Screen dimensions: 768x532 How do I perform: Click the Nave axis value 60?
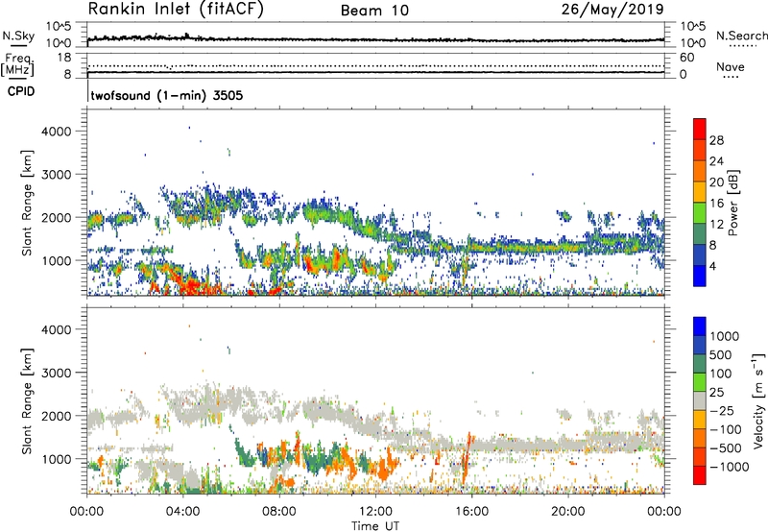click(x=686, y=58)
